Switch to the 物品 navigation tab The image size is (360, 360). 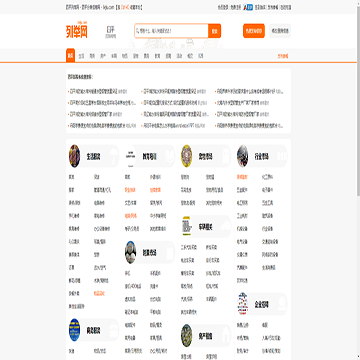coord(125,56)
